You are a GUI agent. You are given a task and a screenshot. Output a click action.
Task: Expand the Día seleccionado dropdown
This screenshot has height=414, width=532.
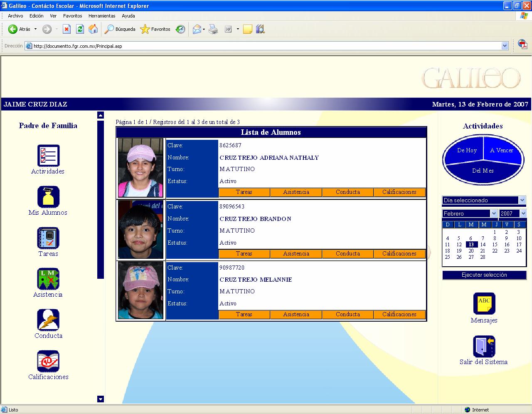click(522, 200)
